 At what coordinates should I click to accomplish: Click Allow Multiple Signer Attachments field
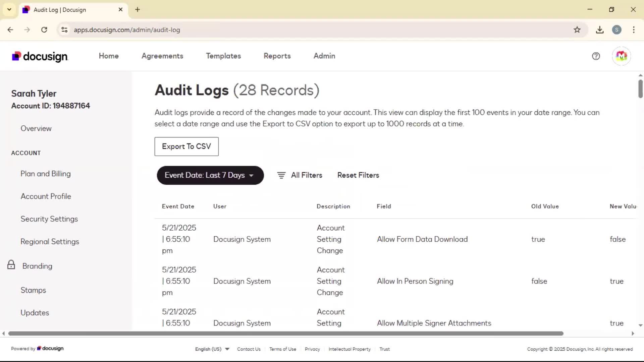pos(434,323)
